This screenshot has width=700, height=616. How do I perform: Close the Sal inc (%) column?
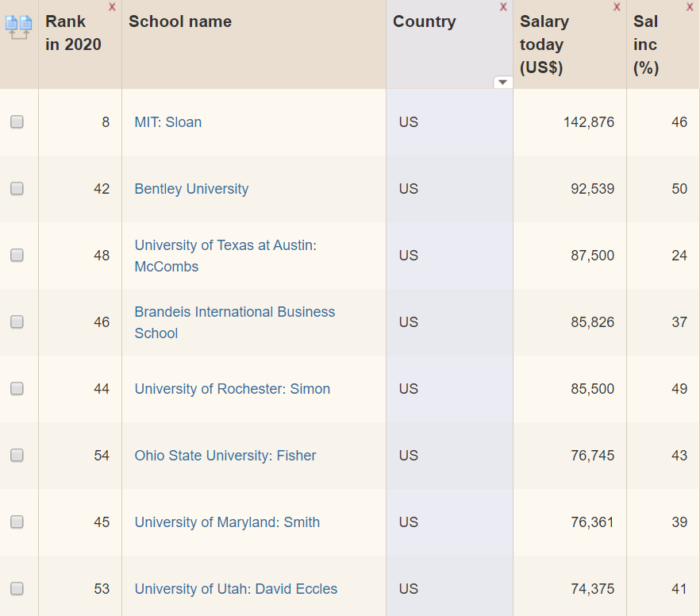[689, 6]
